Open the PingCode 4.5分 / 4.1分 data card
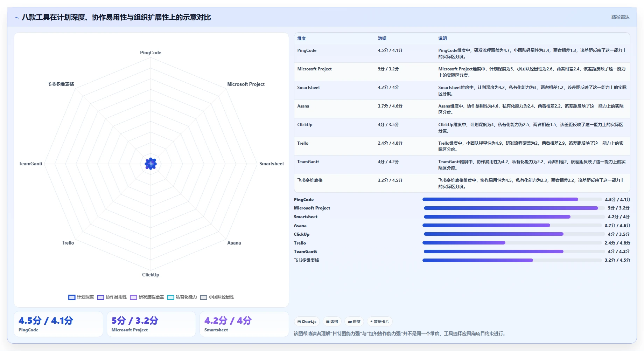Image resolution: width=644 pixels, height=351 pixels. tap(58, 324)
